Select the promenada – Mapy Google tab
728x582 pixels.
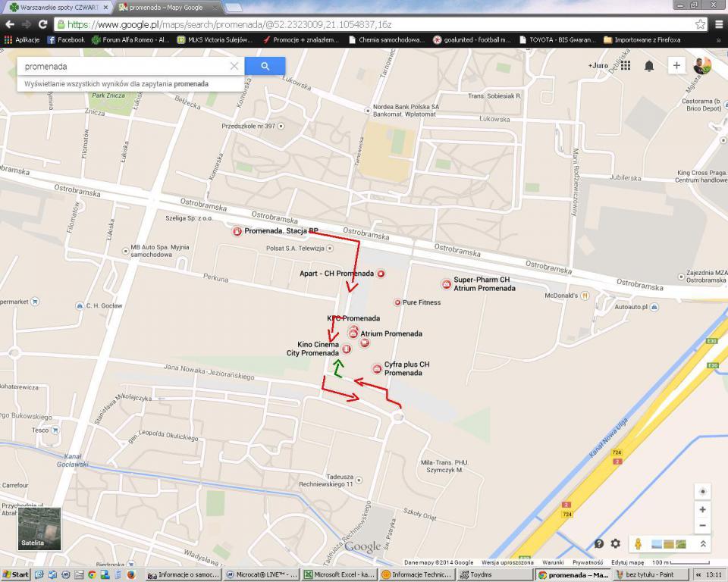click(x=166, y=8)
